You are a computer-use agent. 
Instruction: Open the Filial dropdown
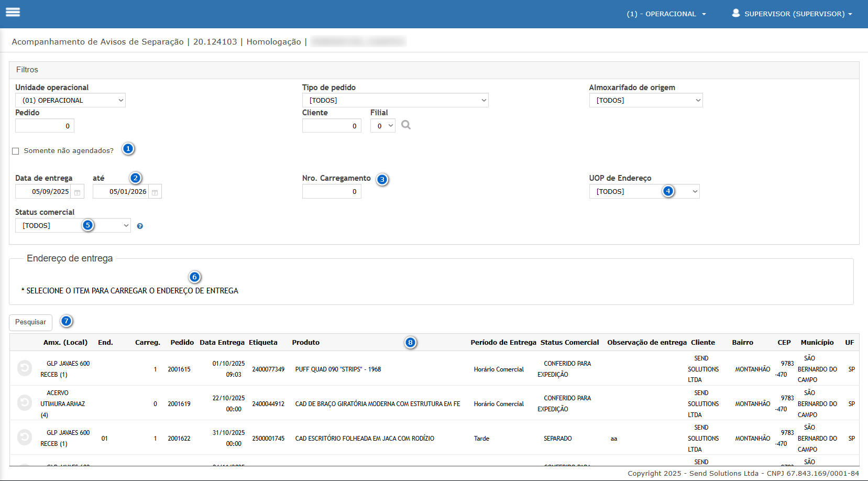tap(382, 126)
